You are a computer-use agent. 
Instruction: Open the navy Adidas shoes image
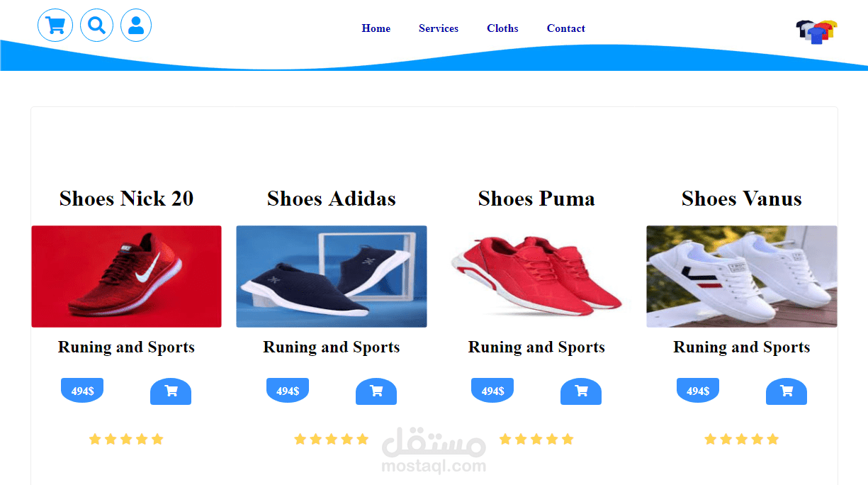pyautogui.click(x=332, y=277)
